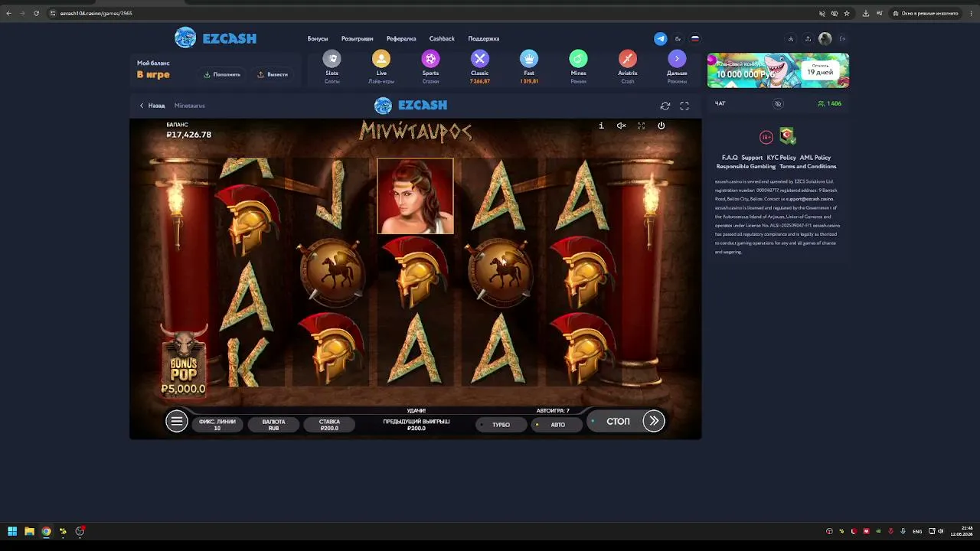
Task: Open the Розыгрыши menu item
Action: point(358,38)
